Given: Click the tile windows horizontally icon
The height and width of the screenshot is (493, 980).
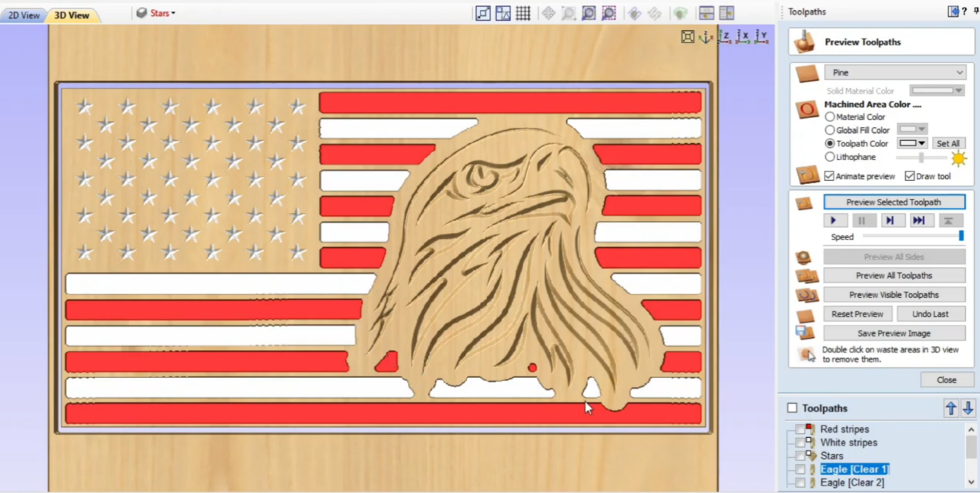Looking at the screenshot, I should click(707, 13).
